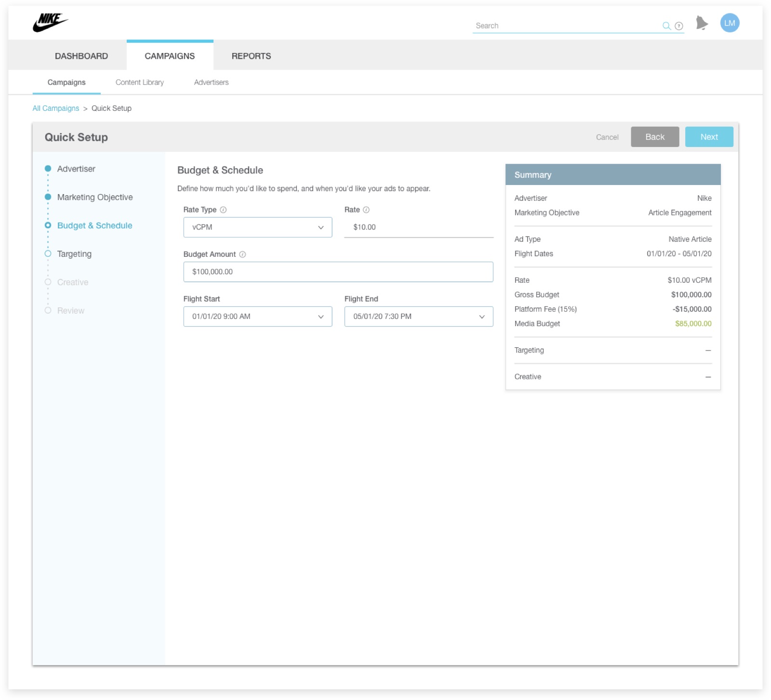Click the Budget & Schedule heading
This screenshot has width=771, height=700.
(220, 170)
